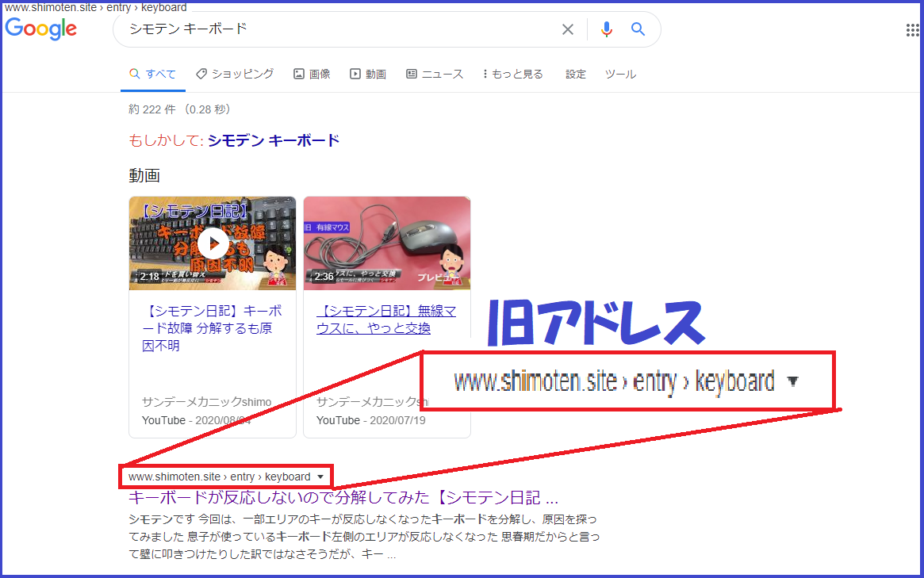Image resolution: width=924 pixels, height=578 pixels.
Task: Click the www.shimoten.site › entry › keyboard breadcrumb
Action: [219, 477]
